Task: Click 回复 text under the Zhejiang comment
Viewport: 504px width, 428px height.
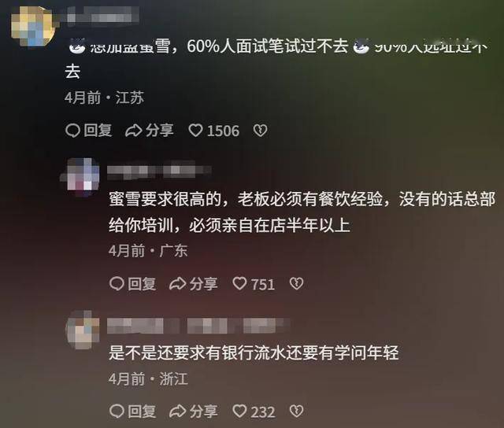Action: (x=142, y=411)
